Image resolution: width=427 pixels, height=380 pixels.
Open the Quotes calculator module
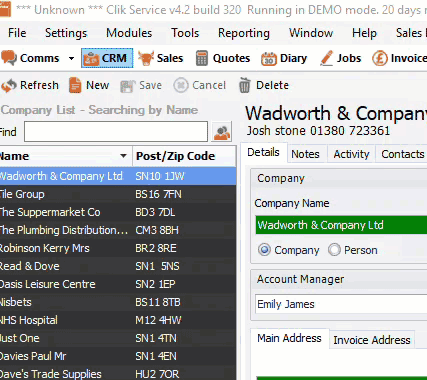[223, 58]
